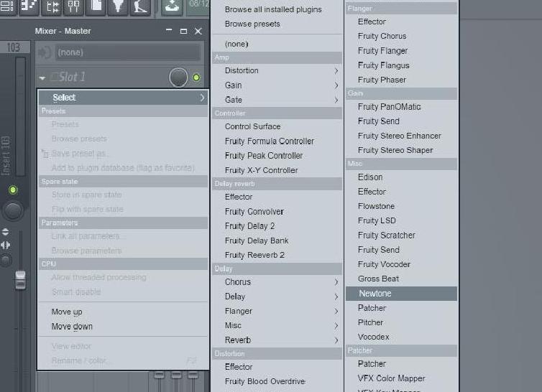Click the save/download project toolbar icon
Viewport: 542px width, 392px height.
coord(172,6)
